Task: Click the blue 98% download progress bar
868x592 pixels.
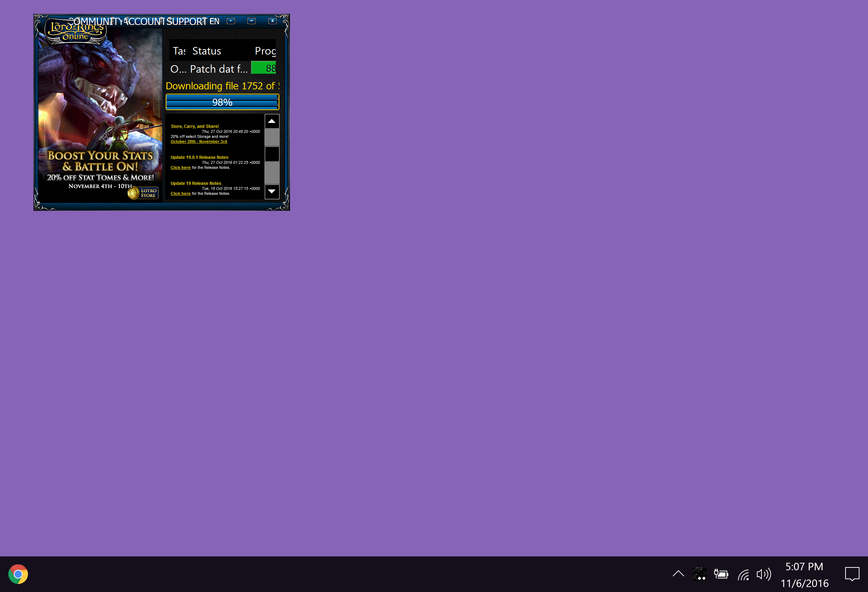Action: (222, 102)
